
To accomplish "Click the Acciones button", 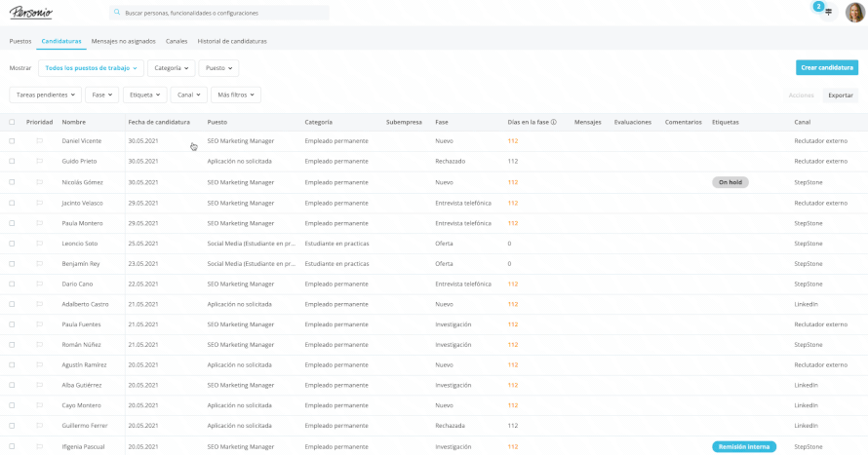I will tap(801, 95).
